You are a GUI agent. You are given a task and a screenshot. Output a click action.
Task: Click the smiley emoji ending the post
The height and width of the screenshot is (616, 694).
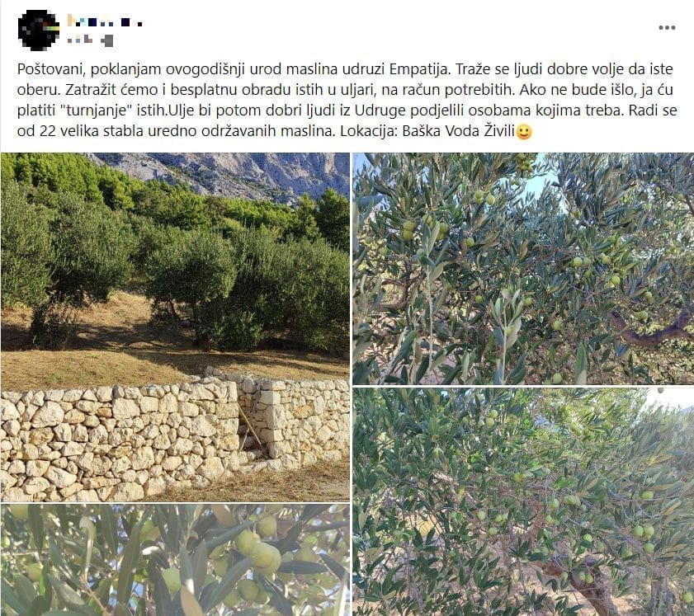click(x=524, y=131)
